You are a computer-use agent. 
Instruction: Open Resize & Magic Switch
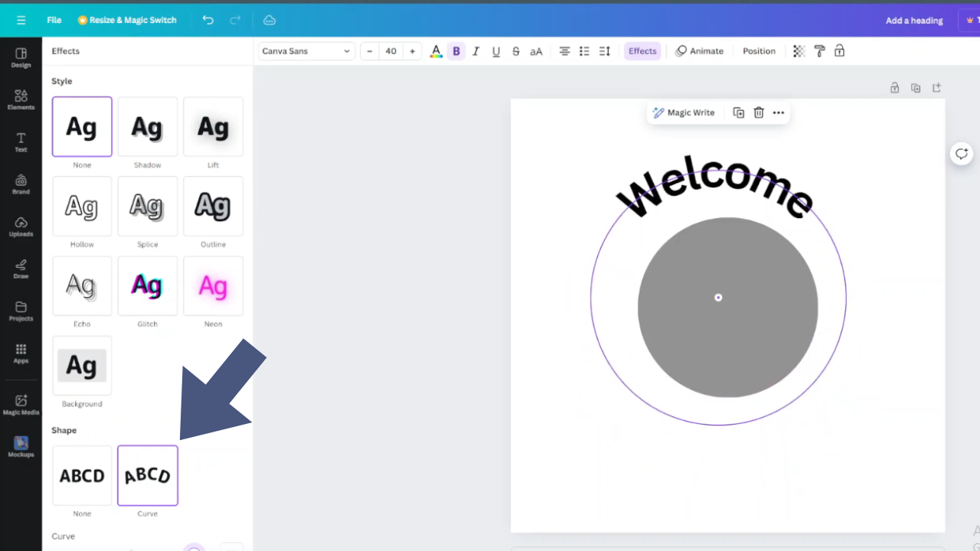click(x=127, y=20)
